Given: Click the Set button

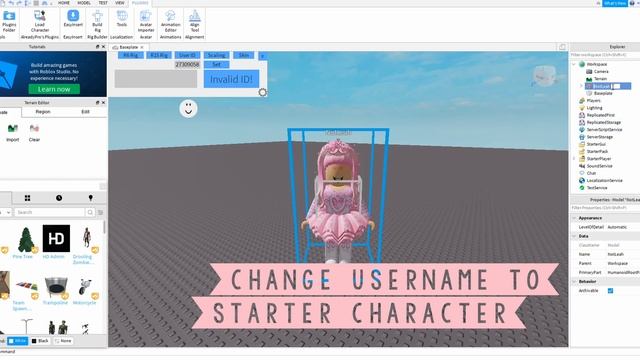Looking at the screenshot, I should [x=216, y=64].
